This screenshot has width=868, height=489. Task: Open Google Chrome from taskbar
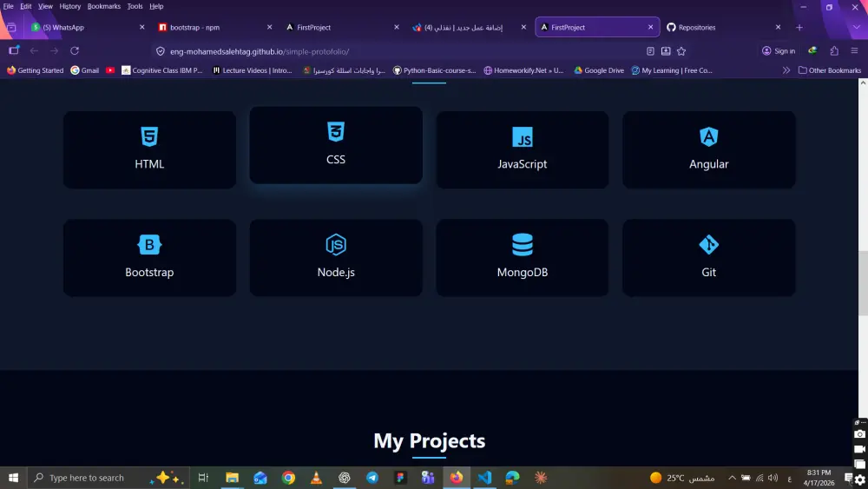pyautogui.click(x=288, y=478)
